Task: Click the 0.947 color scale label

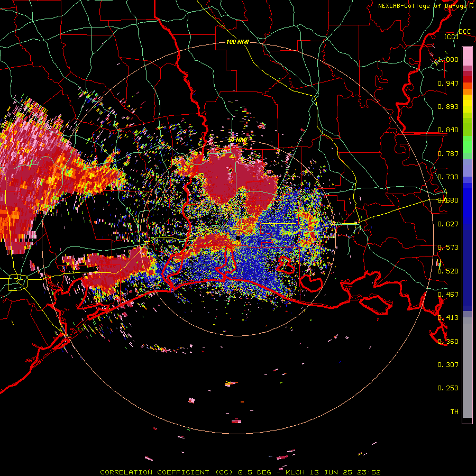Action: click(448, 83)
